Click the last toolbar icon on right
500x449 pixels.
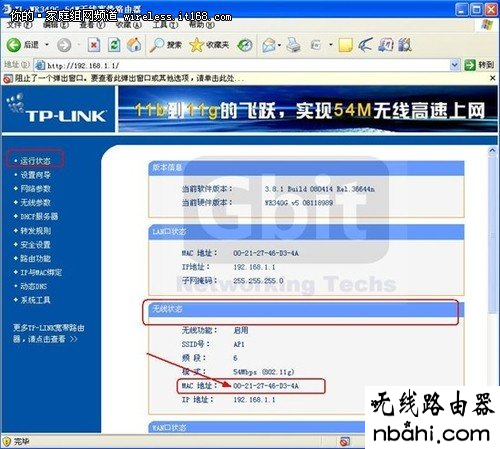click(x=405, y=45)
